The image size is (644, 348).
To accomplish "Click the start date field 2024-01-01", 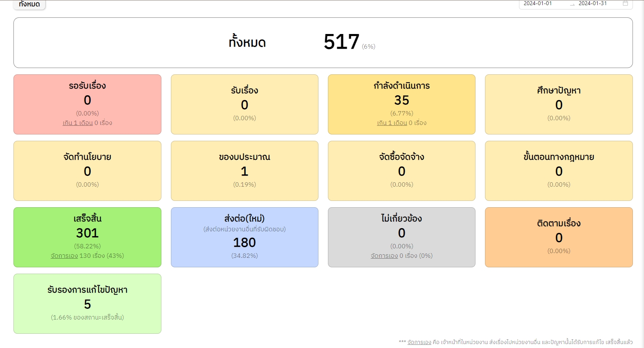I will click(538, 4).
